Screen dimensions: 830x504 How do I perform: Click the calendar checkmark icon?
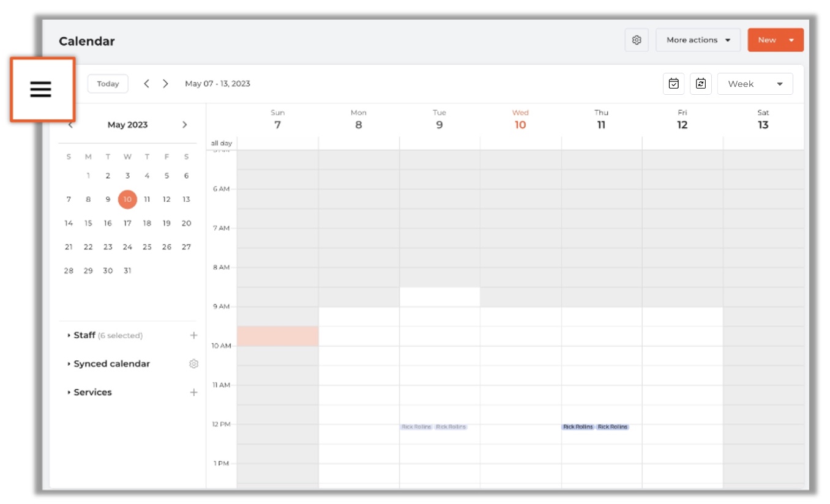(673, 84)
